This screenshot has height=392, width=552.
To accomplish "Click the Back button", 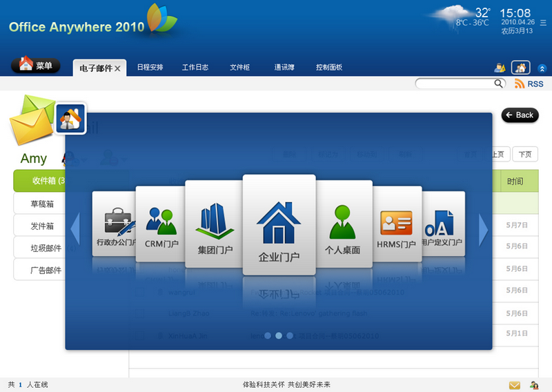I will (520, 115).
